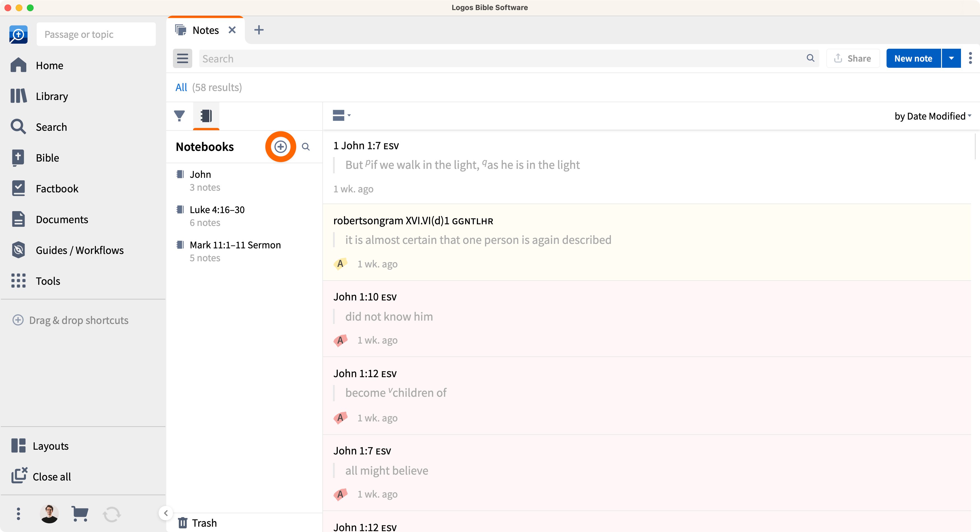Open the Search tool in the sidebar
Viewport: 980px width, 532px height.
39,127
